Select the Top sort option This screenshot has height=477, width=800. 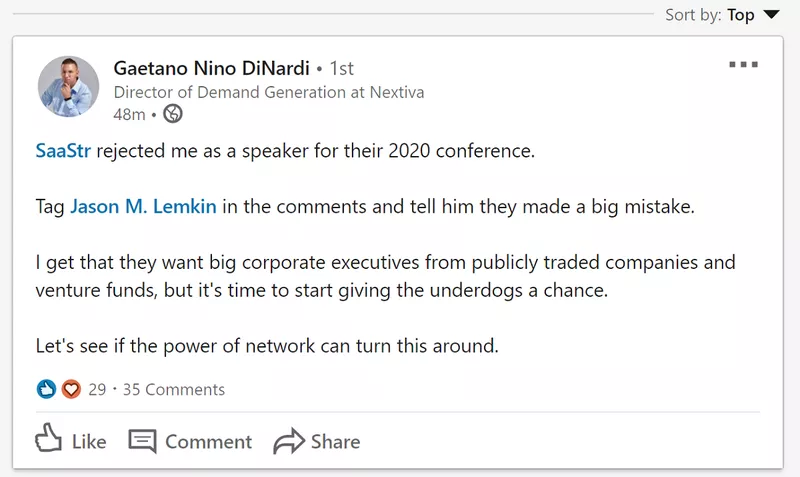(x=741, y=15)
